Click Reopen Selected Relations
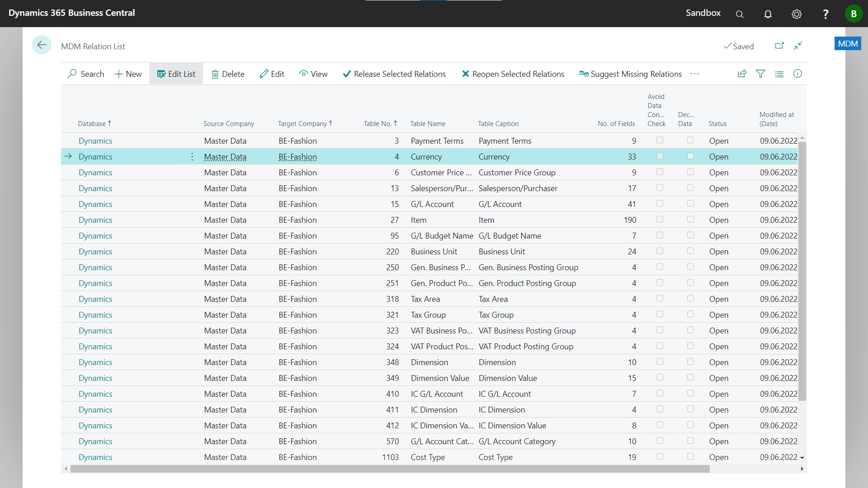The width and height of the screenshot is (868, 488). [x=513, y=74]
